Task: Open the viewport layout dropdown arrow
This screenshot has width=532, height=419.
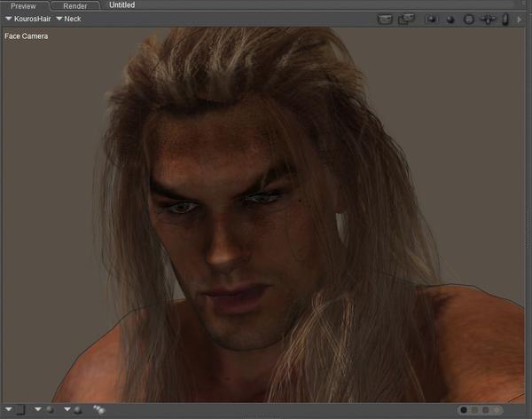Action: (x=9, y=409)
